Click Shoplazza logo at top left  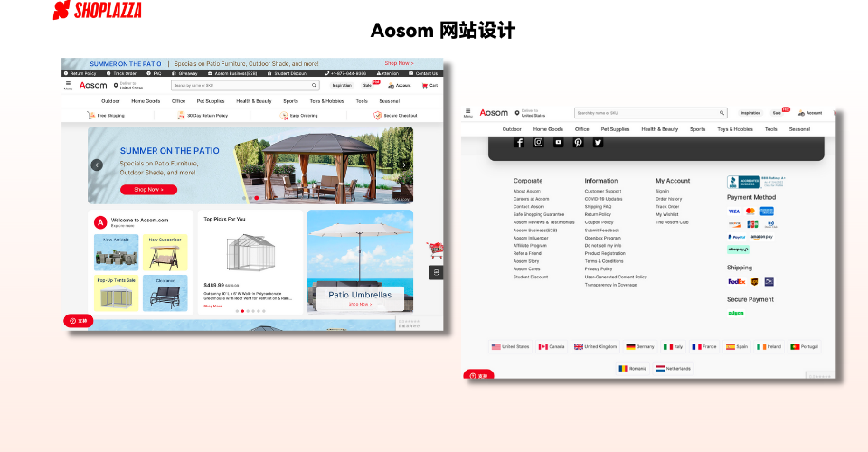coord(98,10)
